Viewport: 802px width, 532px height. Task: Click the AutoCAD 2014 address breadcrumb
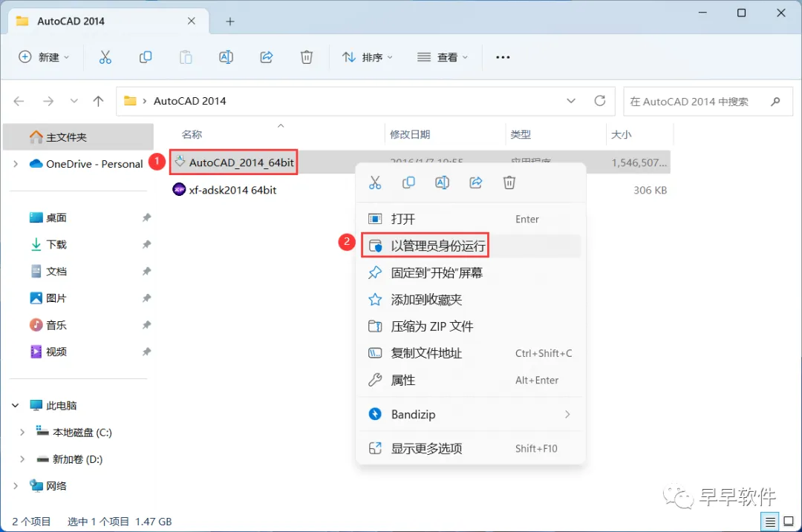point(190,101)
